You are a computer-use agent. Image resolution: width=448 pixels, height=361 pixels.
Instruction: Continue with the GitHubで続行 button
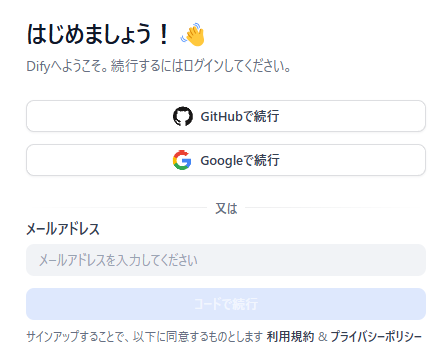pyautogui.click(x=226, y=116)
